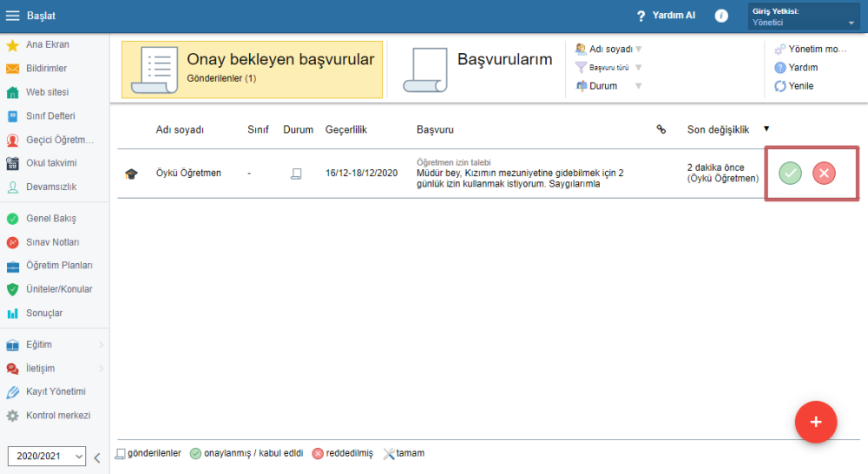Sort by the Başvuru column header
868x474 pixels.
[435, 129]
